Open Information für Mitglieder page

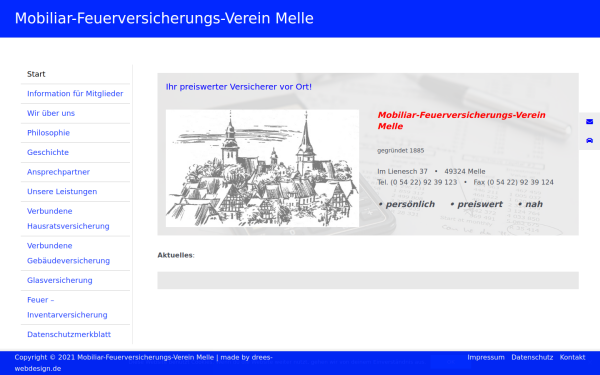[75, 94]
